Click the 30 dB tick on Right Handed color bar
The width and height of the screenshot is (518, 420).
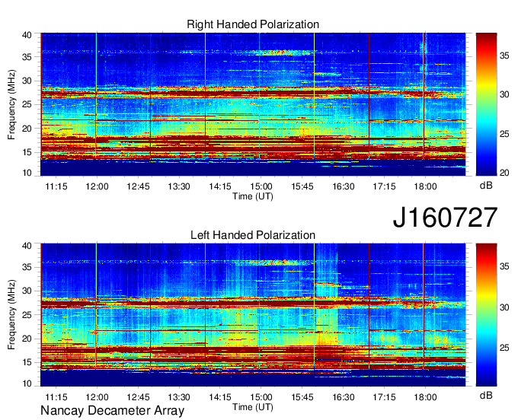504,94
